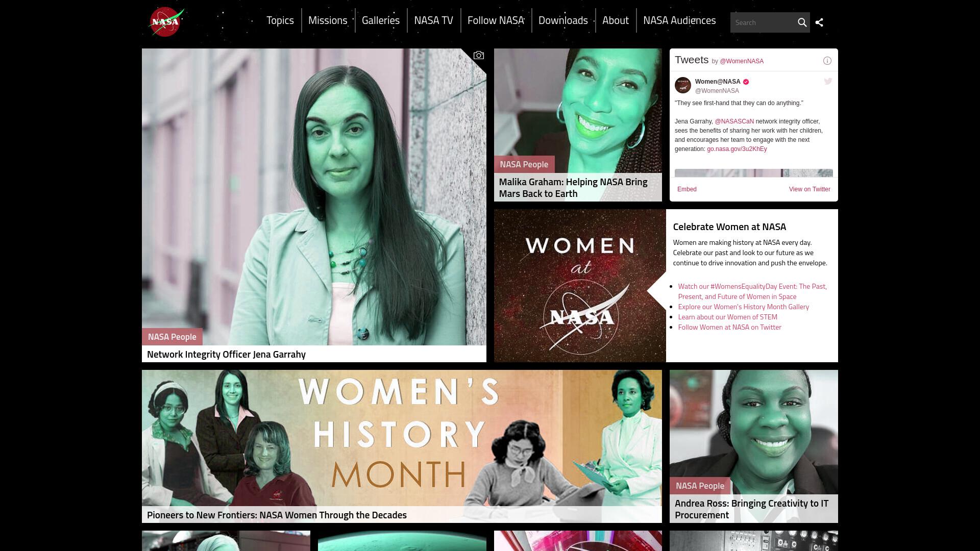Open Pioneers to New Frontiers headline

coord(277,515)
